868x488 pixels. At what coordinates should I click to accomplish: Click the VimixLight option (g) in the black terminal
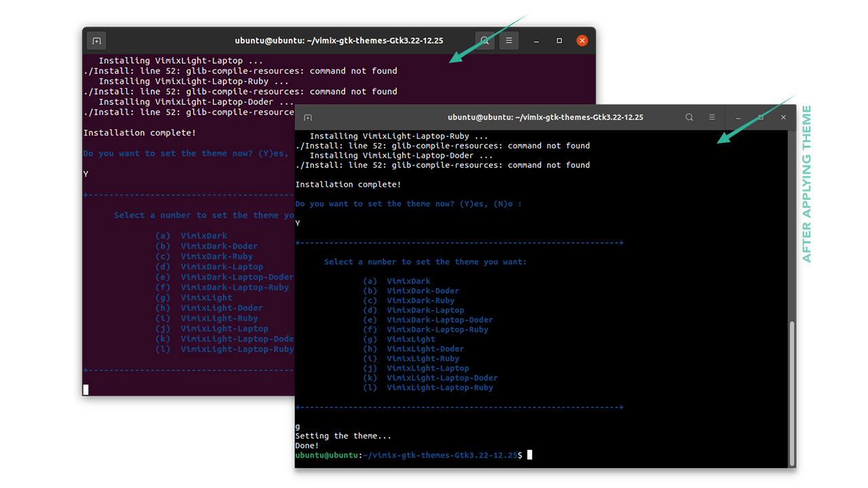click(x=411, y=339)
